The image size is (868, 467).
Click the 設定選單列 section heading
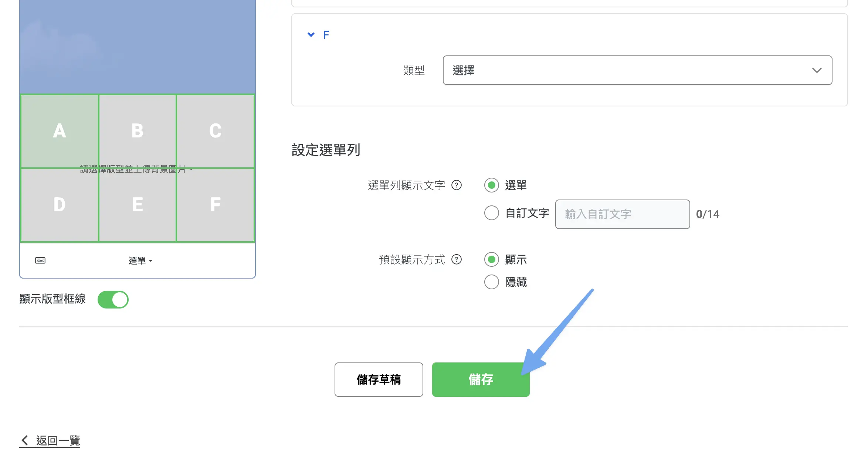(326, 150)
